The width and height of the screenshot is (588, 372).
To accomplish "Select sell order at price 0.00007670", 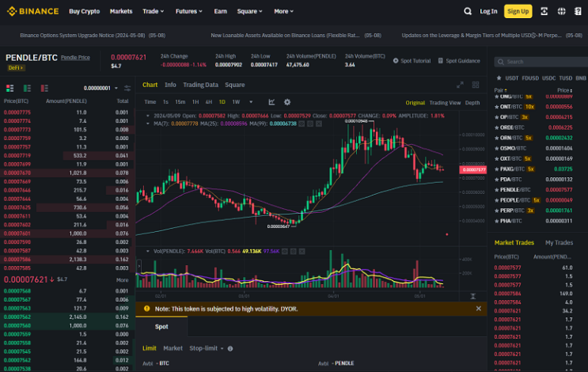I will [66, 173].
